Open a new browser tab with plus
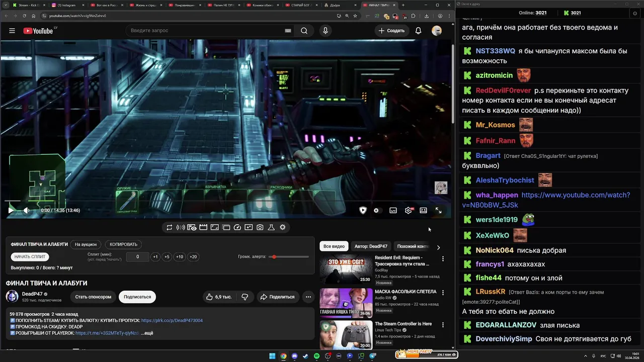Image resolution: width=644 pixels, height=362 pixels. [403, 5]
